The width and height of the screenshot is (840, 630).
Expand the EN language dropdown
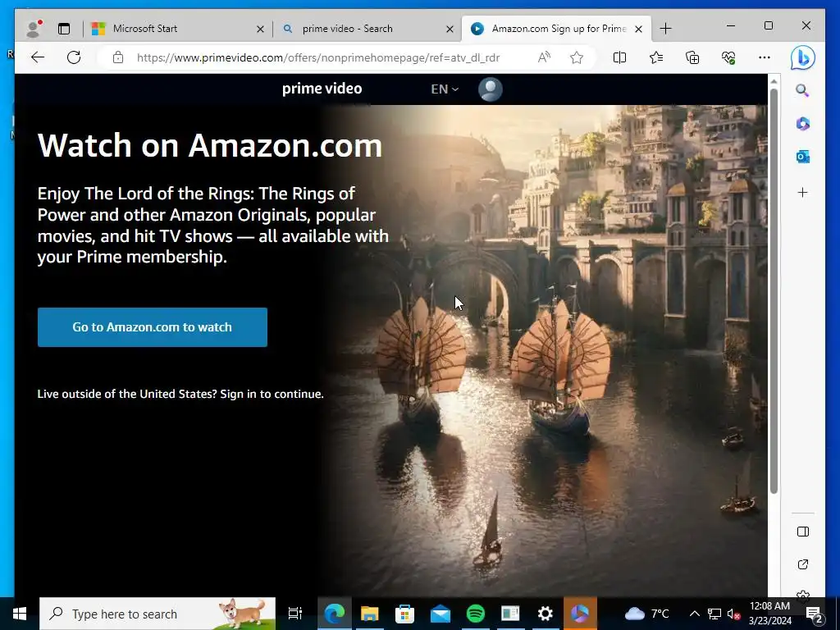(x=445, y=89)
